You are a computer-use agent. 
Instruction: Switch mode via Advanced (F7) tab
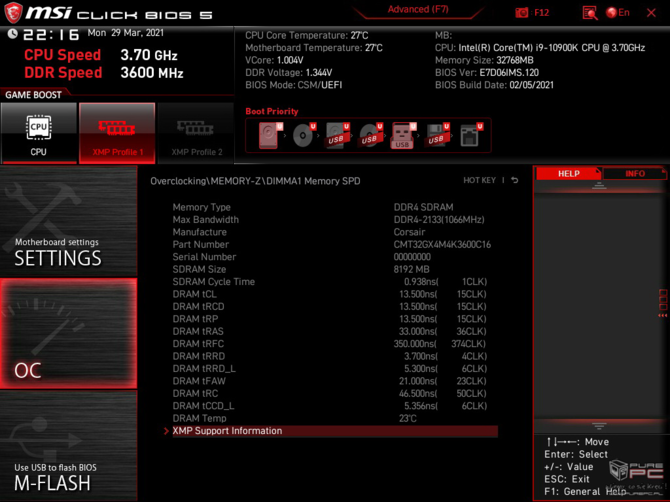click(x=418, y=9)
